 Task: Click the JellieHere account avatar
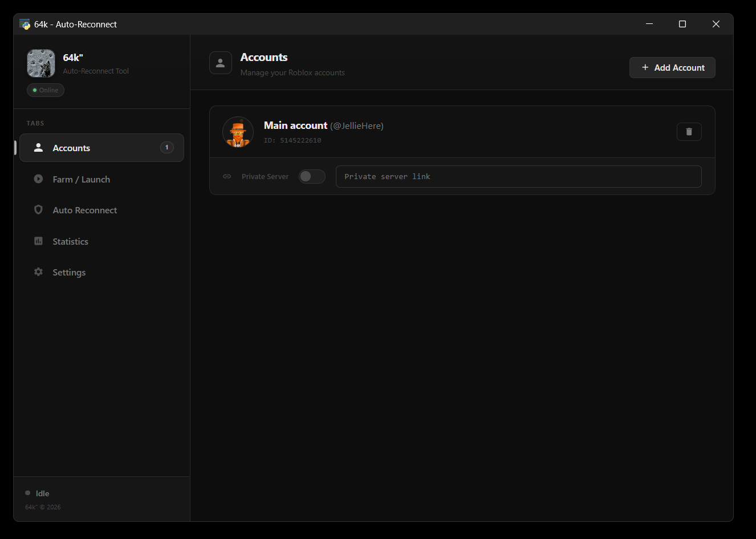point(238,132)
